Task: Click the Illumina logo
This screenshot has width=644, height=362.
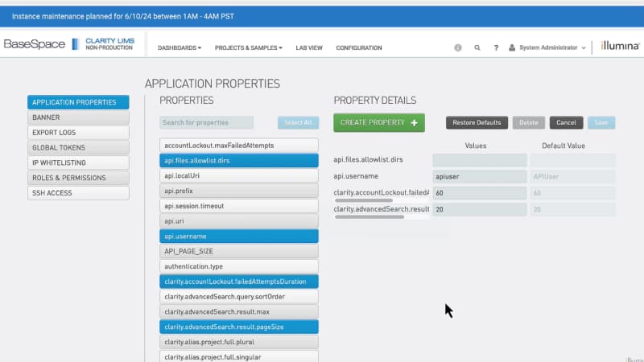Action: pos(621,47)
